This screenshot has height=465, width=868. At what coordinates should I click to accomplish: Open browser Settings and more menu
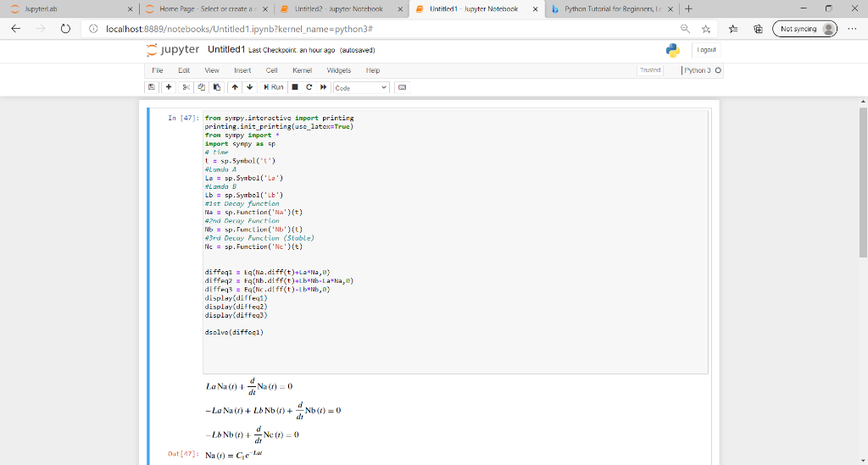[x=852, y=29]
